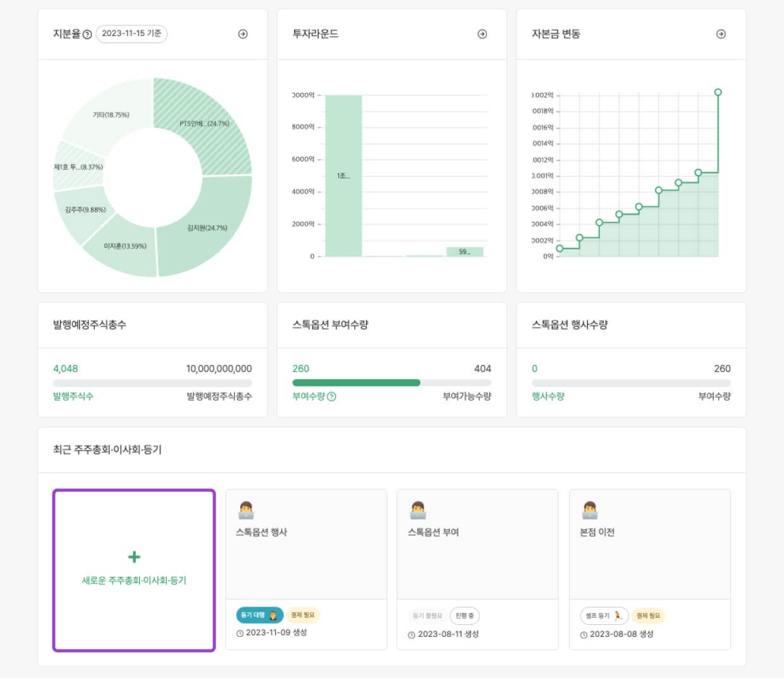The image size is (784, 678).
Task: Click the help icon beside 부여수량
Action: pos(332,397)
